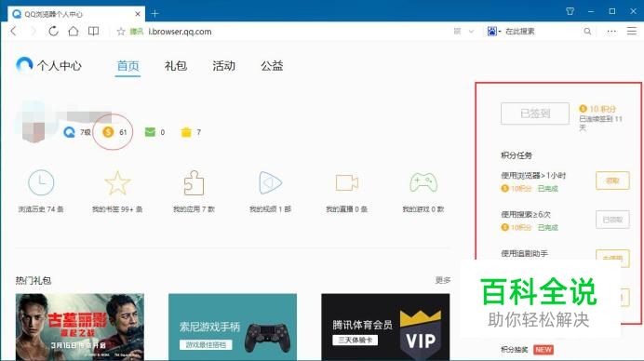Open the browser home page icon
The height and width of the screenshot is (361, 644).
(74, 32)
